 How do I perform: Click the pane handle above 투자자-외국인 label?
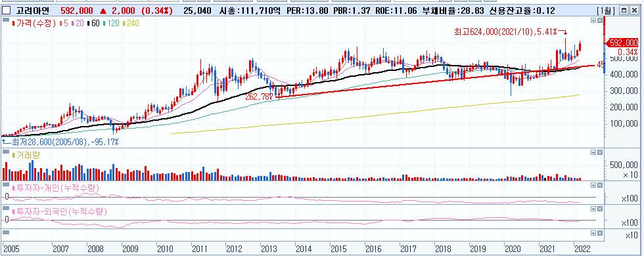(6, 209)
